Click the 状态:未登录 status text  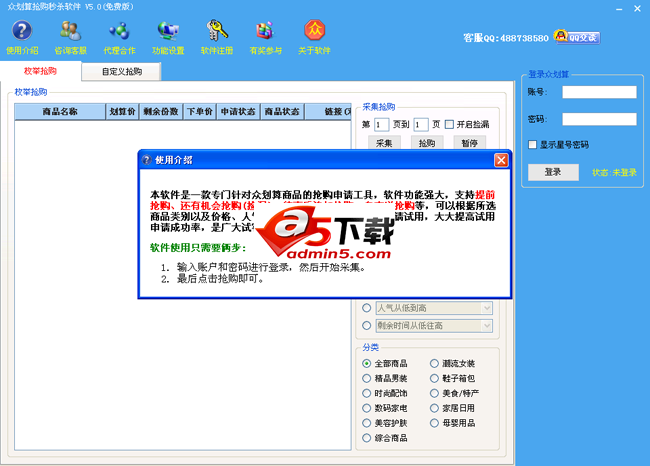(614, 172)
